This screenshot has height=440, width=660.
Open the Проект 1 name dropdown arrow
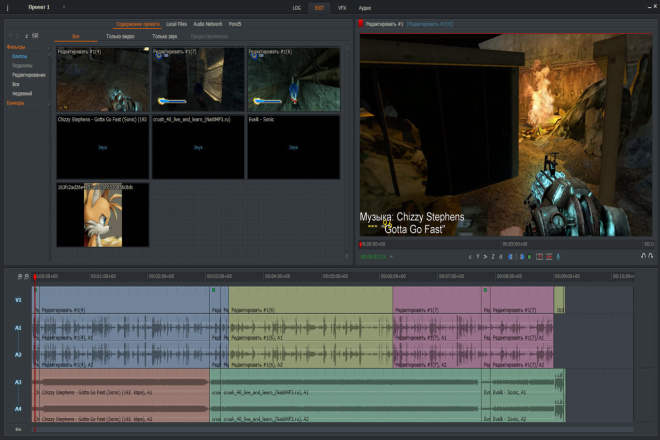64,7
